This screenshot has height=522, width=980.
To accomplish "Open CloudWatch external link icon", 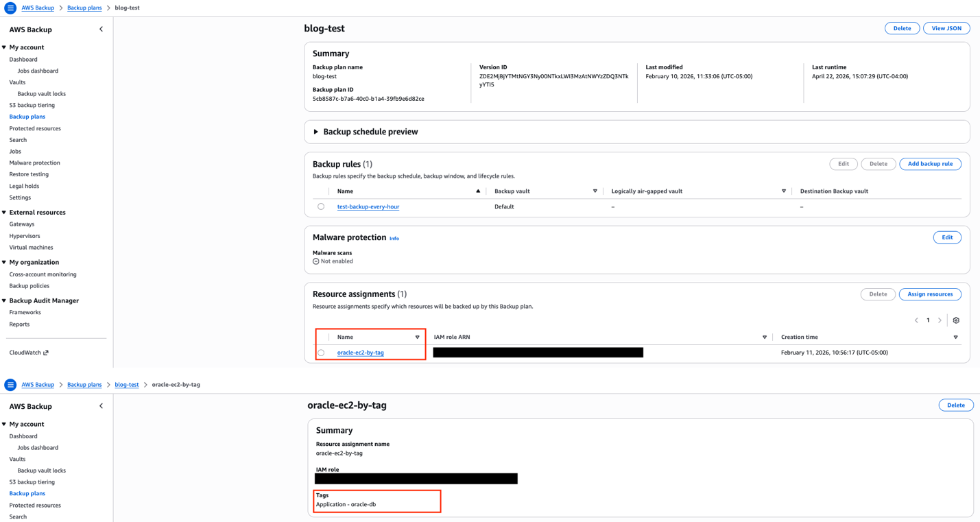I will 46,353.
